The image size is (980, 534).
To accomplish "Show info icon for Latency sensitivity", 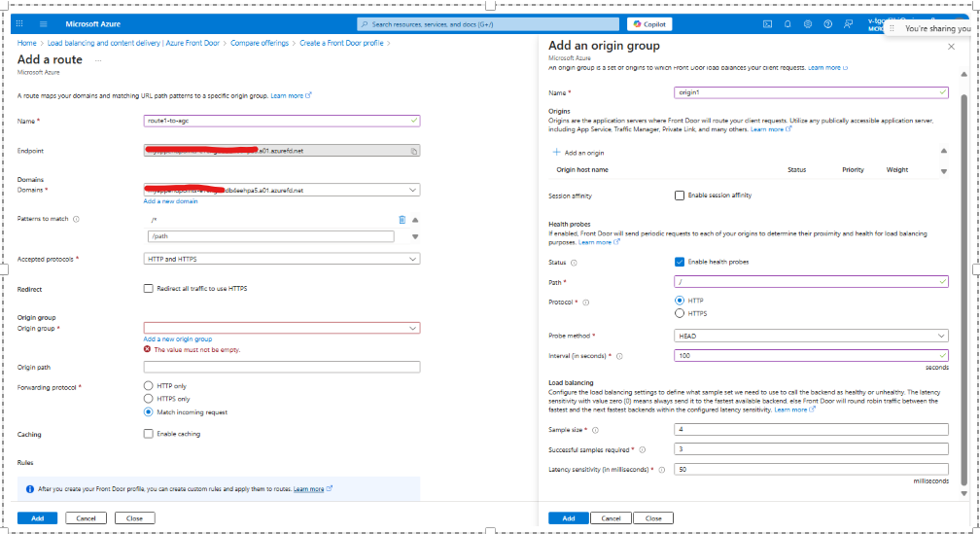I will point(661,470).
